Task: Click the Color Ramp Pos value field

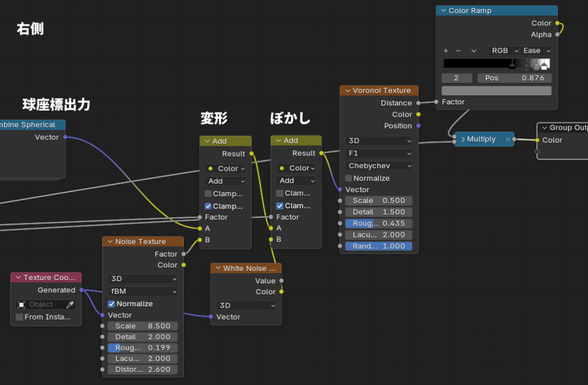Action: tap(514, 78)
